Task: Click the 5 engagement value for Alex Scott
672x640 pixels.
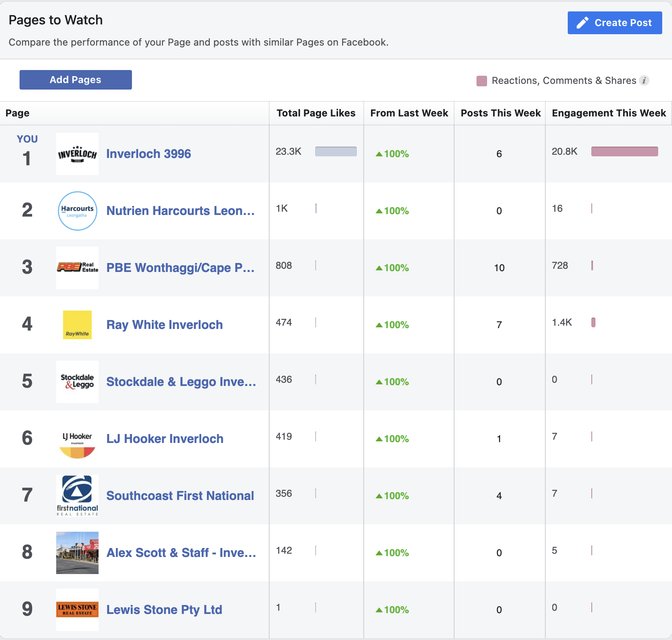Action: [x=554, y=550]
